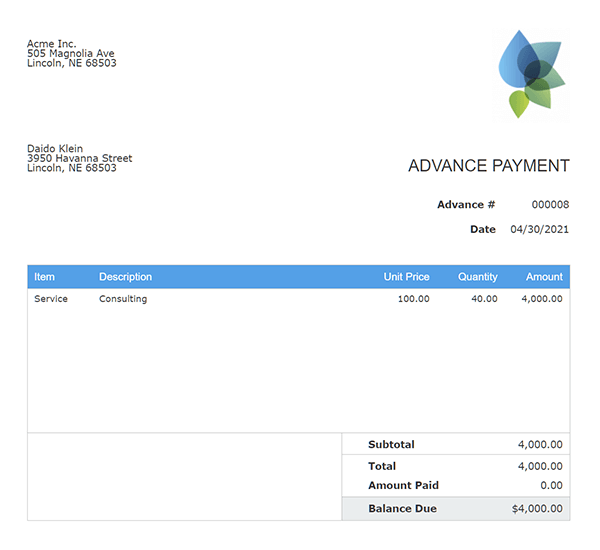Viewport: 600px width, 550px height.
Task: Click the 'ADVANCE PAYMENT' title
Action: (489, 166)
